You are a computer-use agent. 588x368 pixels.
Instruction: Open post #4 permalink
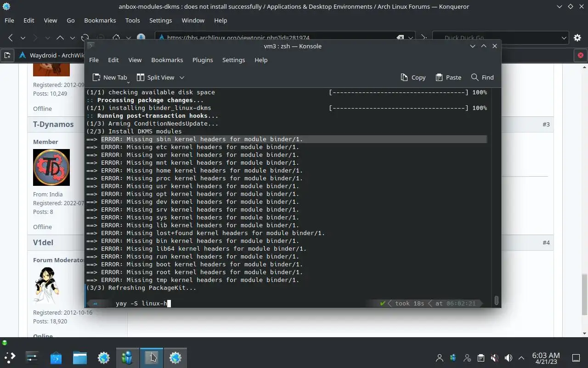point(546,242)
